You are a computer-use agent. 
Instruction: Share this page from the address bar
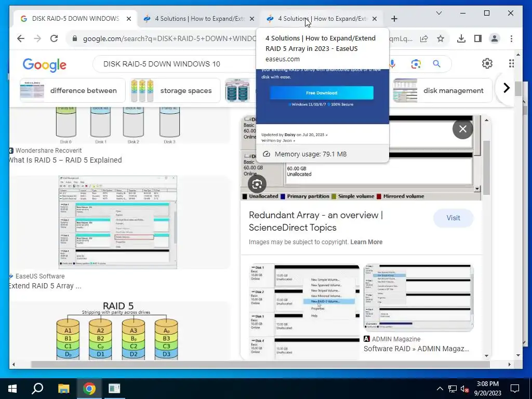(424, 38)
